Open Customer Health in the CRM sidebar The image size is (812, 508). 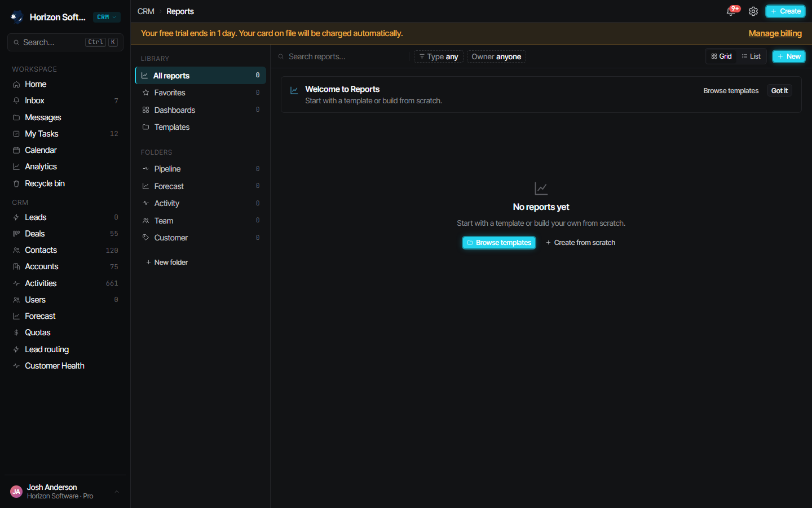click(x=65, y=366)
